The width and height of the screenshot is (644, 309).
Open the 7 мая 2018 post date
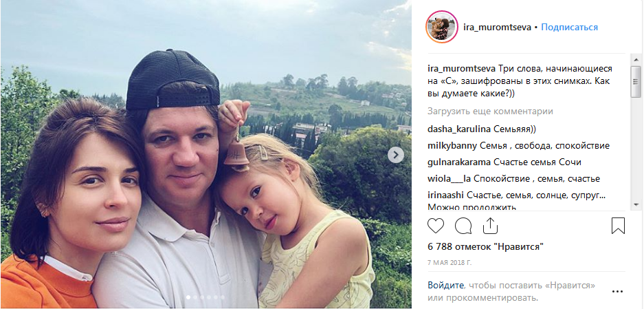(449, 262)
